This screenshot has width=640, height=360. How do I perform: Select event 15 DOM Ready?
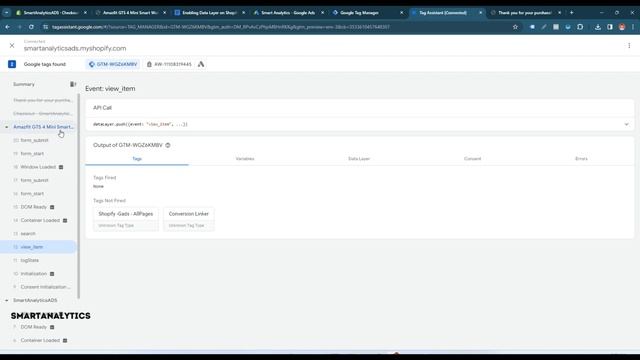[33, 207]
